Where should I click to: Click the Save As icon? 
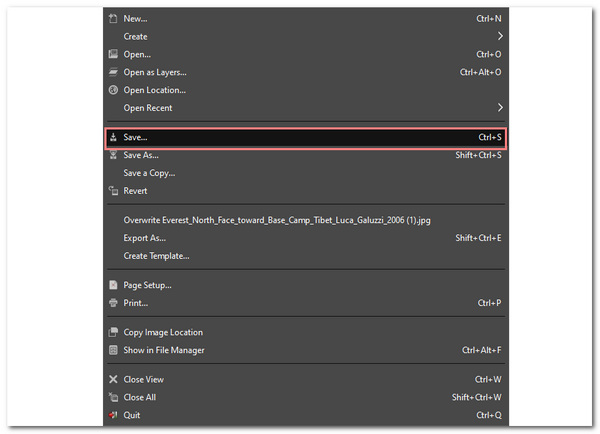113,155
